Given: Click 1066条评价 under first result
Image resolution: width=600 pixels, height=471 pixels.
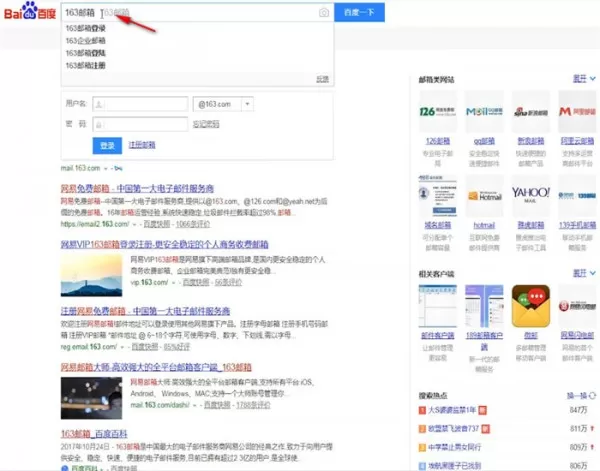Looking at the screenshot, I should (x=193, y=224).
